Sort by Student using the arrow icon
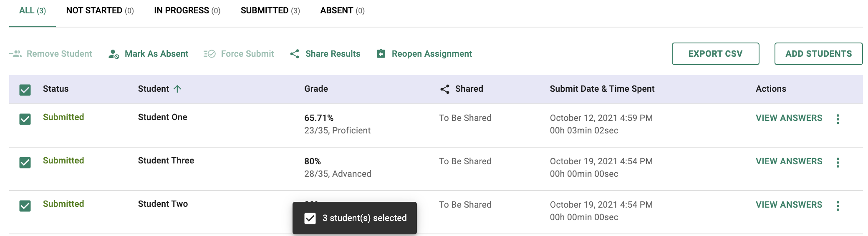 (177, 89)
